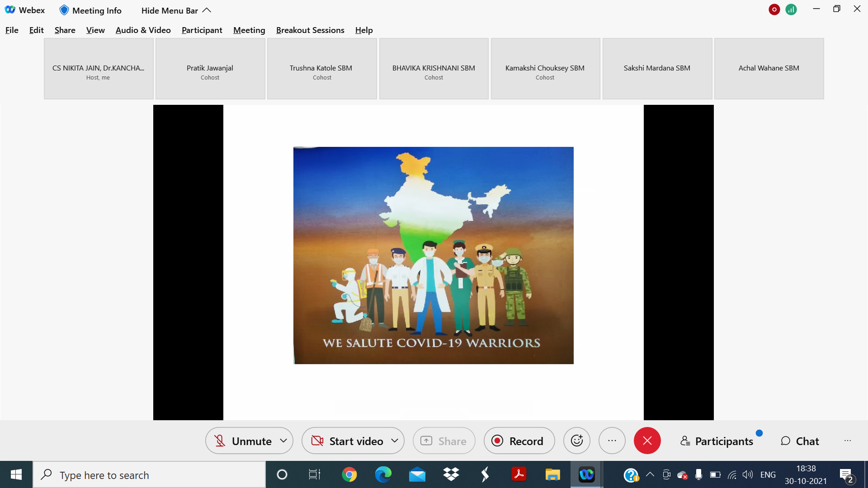868x488 pixels.
Task: Open the Help menu
Action: (x=364, y=30)
